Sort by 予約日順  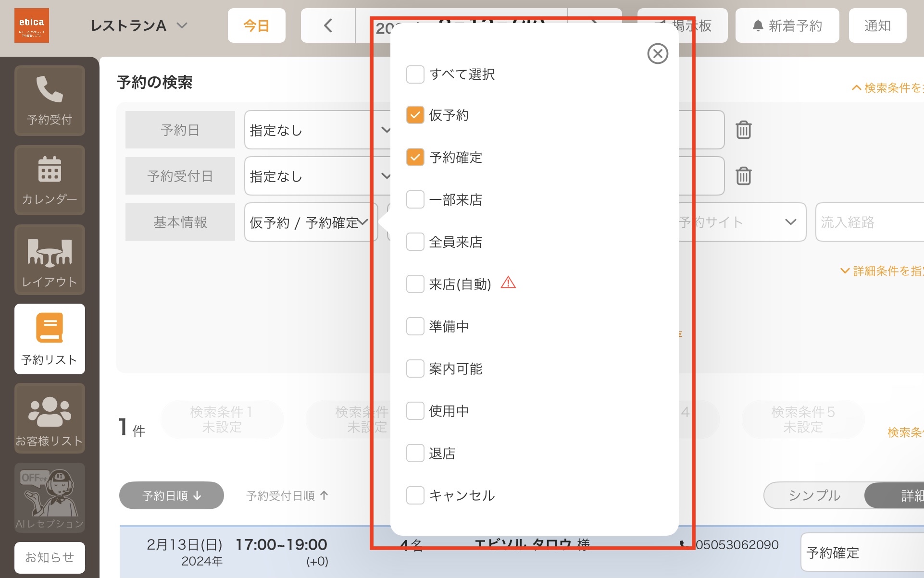(x=172, y=495)
